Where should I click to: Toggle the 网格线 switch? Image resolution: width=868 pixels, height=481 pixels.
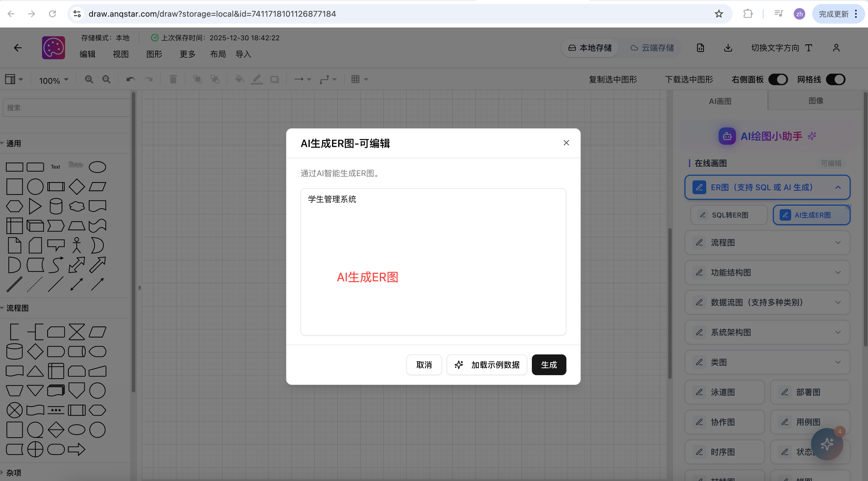click(x=836, y=79)
